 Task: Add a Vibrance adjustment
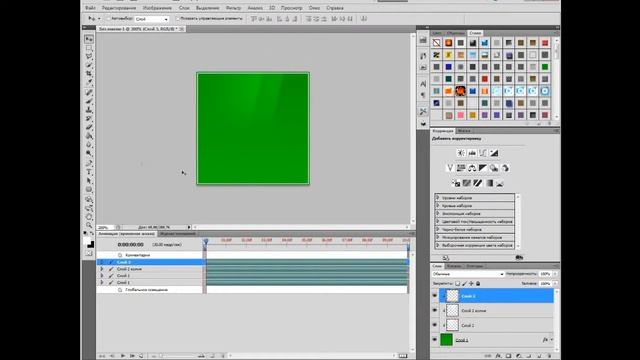coord(450,168)
